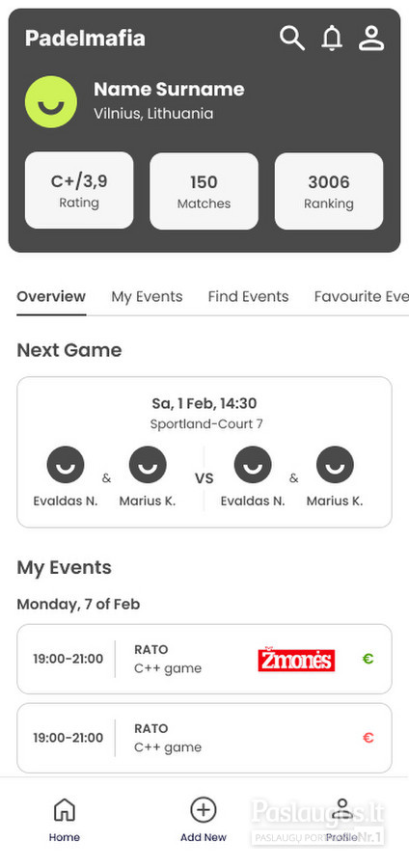The width and height of the screenshot is (409, 868).
Task: Go to Home in bottom navigation
Action: click(65, 820)
